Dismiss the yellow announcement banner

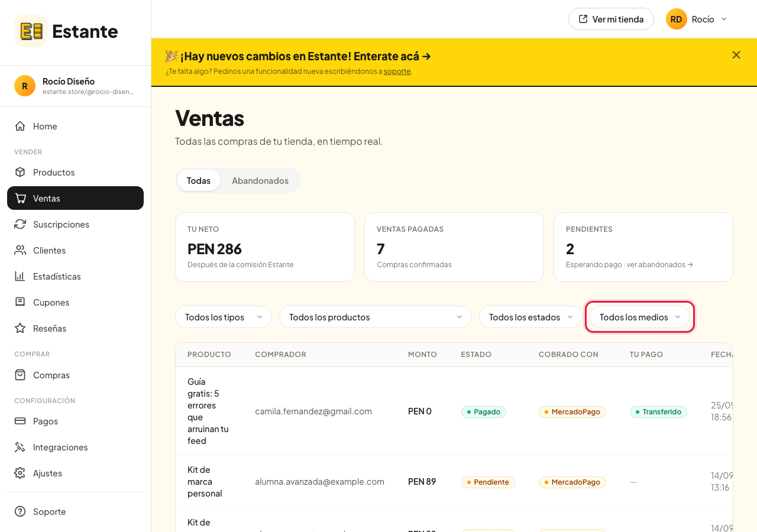pyautogui.click(x=736, y=55)
